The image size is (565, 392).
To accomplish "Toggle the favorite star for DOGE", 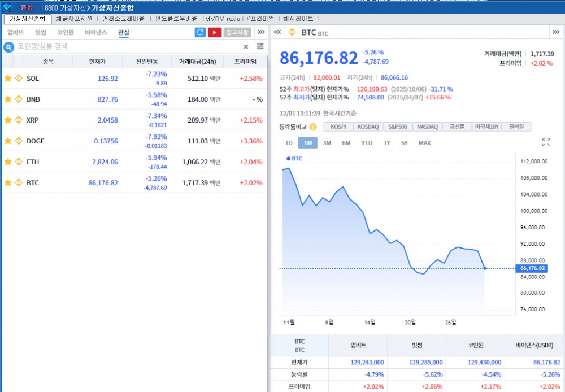I will (8, 141).
